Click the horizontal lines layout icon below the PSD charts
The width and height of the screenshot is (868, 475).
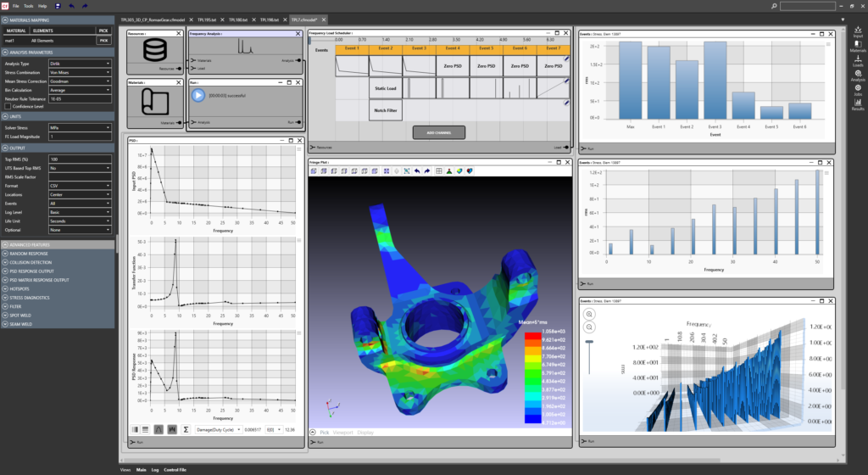click(145, 429)
